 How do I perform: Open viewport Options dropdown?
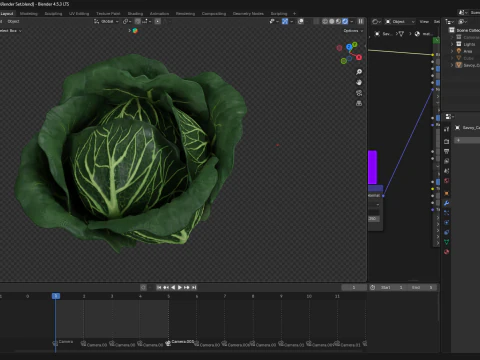[353, 31]
